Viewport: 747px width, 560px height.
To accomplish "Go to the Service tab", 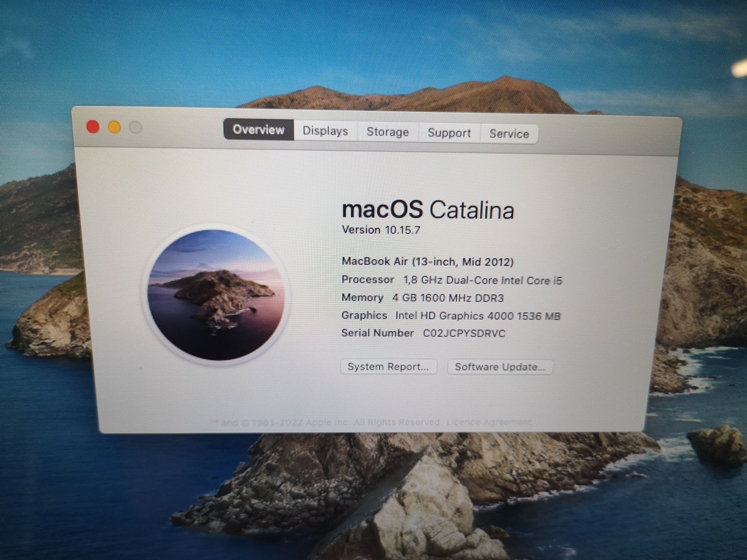I will (509, 134).
